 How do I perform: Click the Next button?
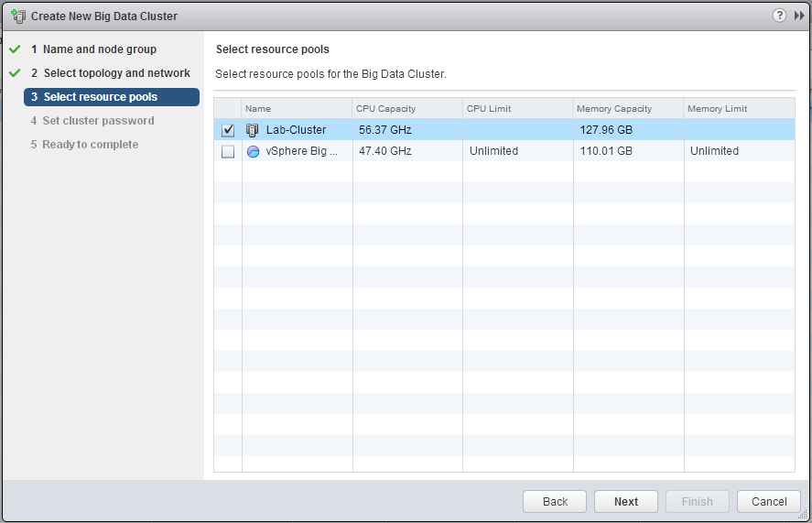626,501
